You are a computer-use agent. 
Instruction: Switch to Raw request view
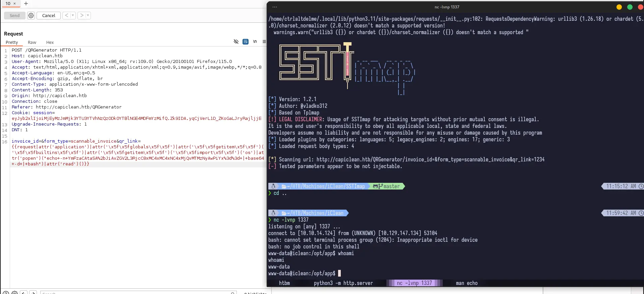point(32,42)
